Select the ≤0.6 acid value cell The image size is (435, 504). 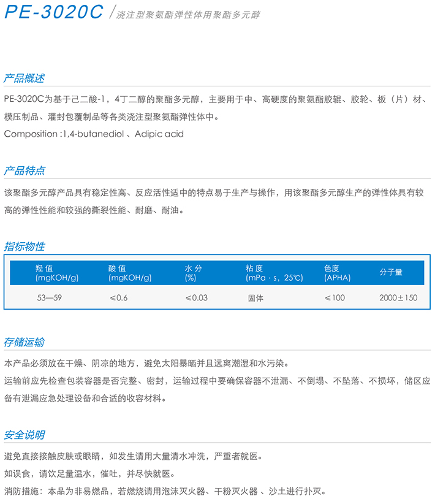point(118,298)
